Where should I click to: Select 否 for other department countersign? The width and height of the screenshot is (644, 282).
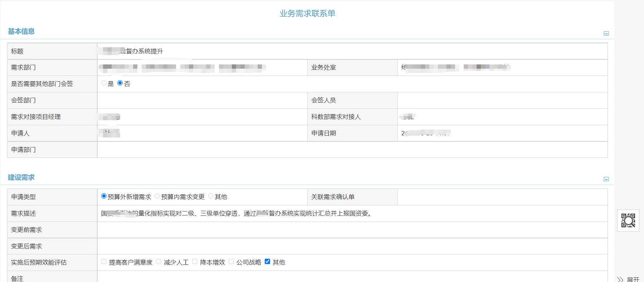click(120, 83)
